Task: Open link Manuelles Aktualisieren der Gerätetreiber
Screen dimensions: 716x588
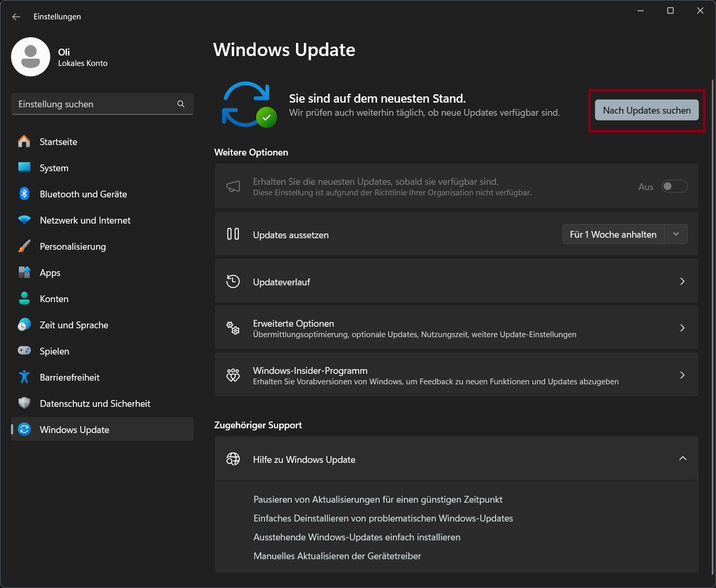Action: click(x=337, y=556)
